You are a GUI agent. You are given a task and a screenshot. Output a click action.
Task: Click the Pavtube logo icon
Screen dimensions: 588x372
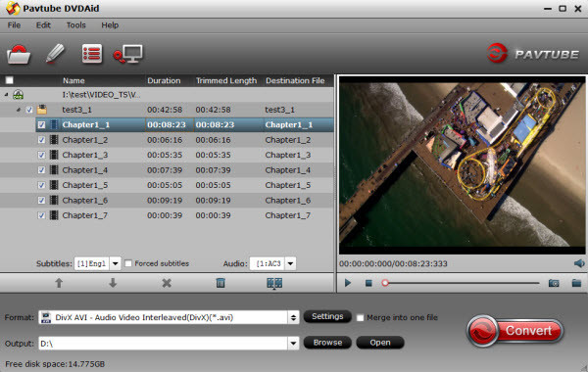click(497, 53)
